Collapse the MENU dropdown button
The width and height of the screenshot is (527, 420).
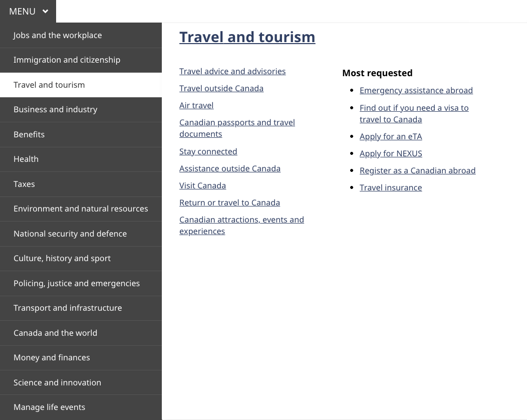[28, 12]
